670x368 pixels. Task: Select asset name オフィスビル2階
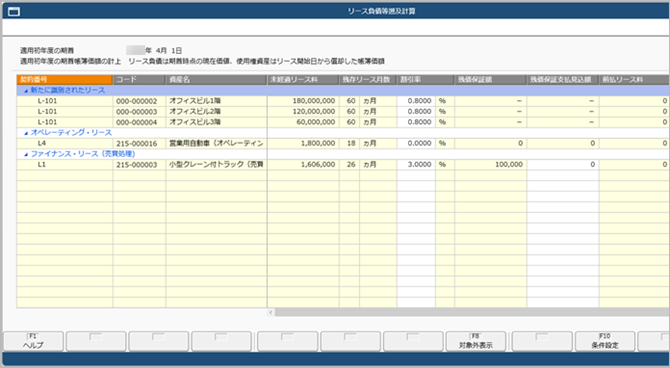point(216,112)
